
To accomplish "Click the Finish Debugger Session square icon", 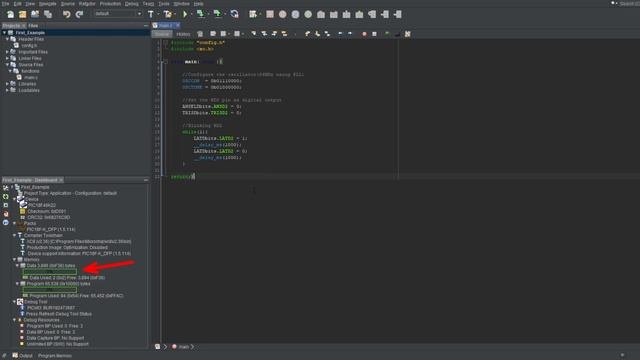I will click(x=270, y=14).
